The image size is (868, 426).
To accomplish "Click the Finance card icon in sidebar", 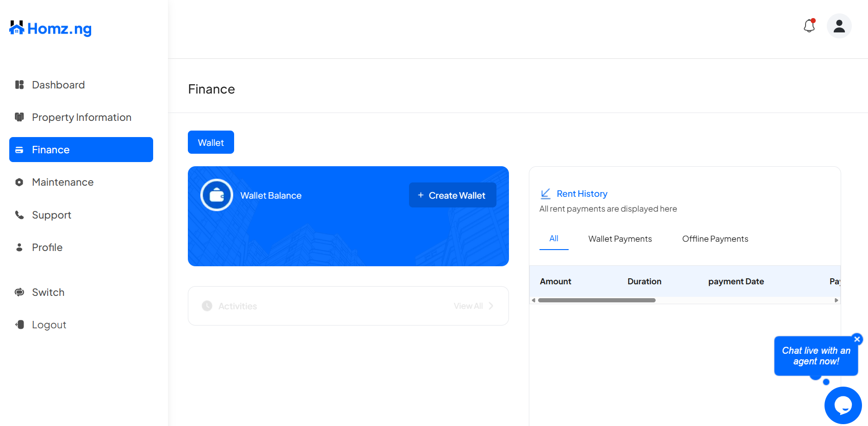I will pos(19,150).
